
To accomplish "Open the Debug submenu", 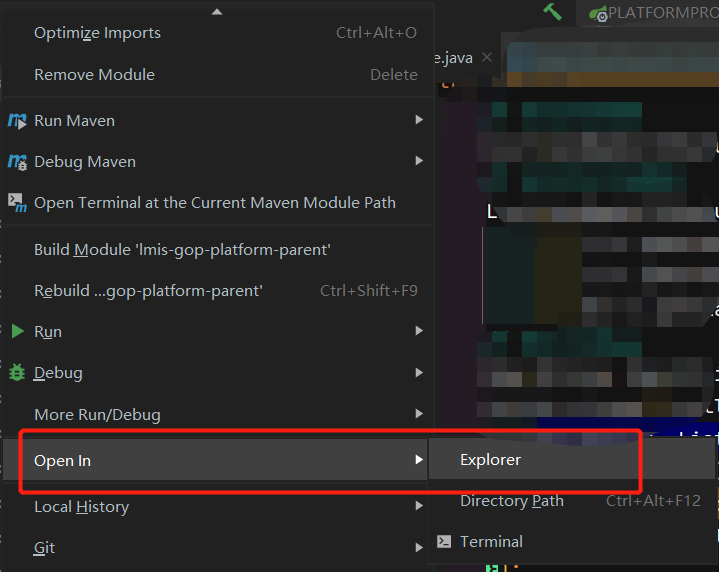I will click(217, 373).
